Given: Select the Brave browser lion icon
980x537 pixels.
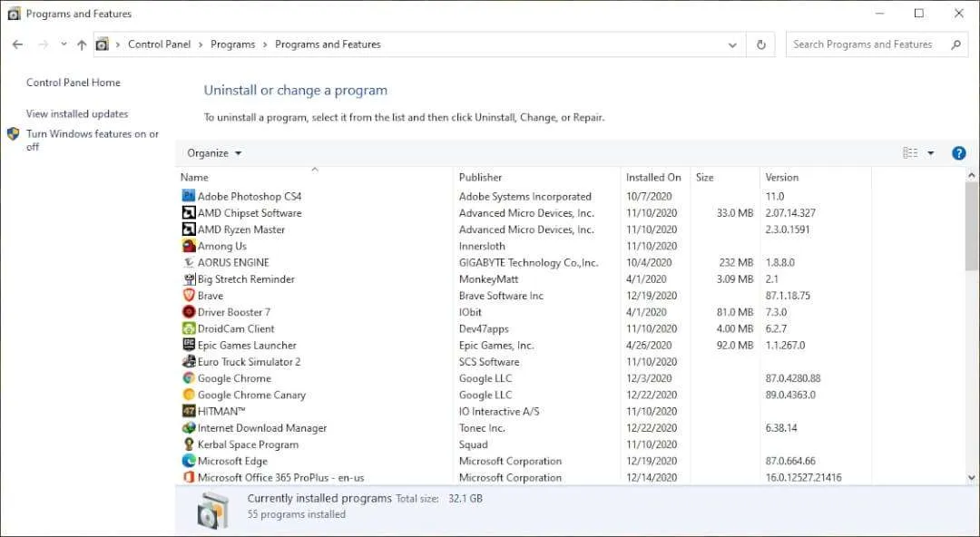Looking at the screenshot, I should point(188,295).
